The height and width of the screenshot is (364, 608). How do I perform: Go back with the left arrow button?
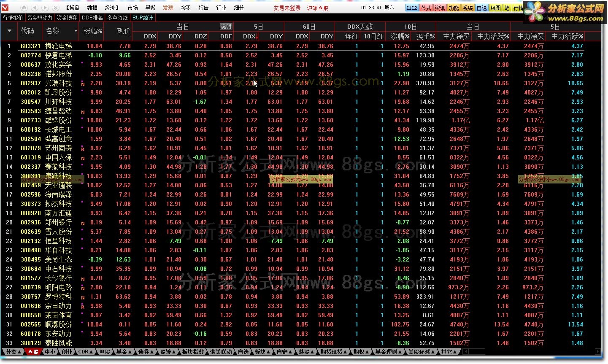point(35,8)
